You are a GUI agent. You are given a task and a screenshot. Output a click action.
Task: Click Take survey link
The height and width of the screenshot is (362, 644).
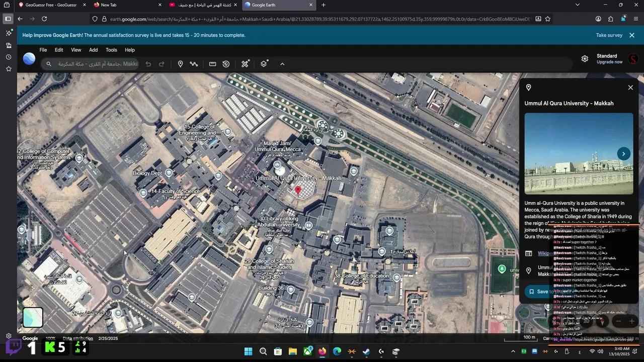609,35
